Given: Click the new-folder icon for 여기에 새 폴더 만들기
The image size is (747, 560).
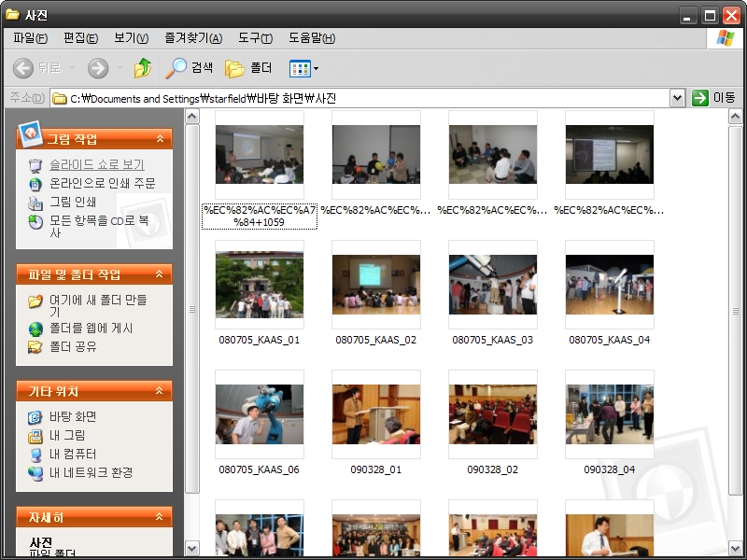Looking at the screenshot, I should point(35,301).
